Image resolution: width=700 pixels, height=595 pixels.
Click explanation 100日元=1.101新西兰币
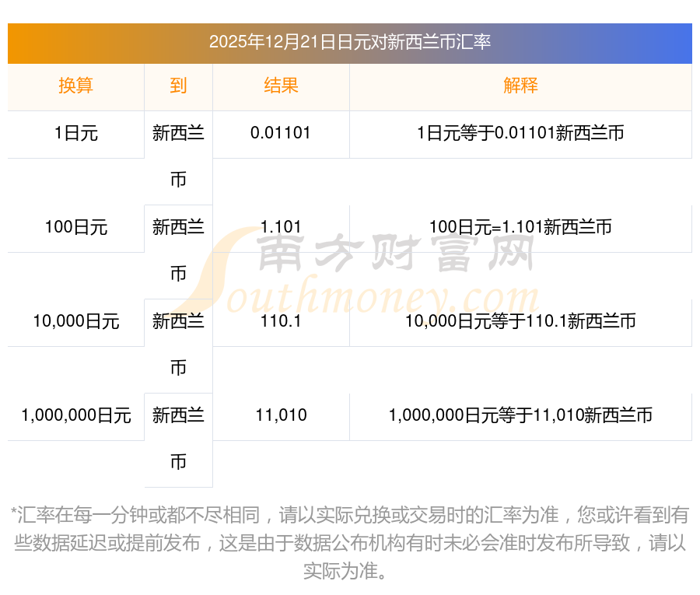(x=520, y=227)
